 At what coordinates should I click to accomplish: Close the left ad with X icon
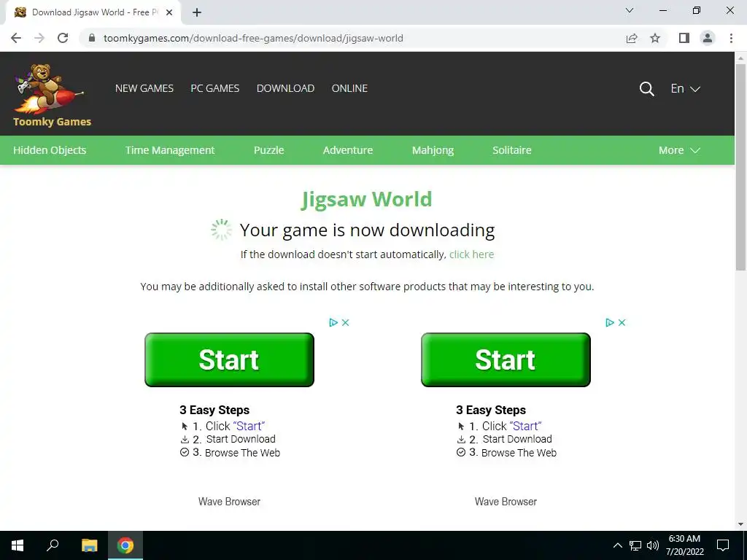[345, 322]
